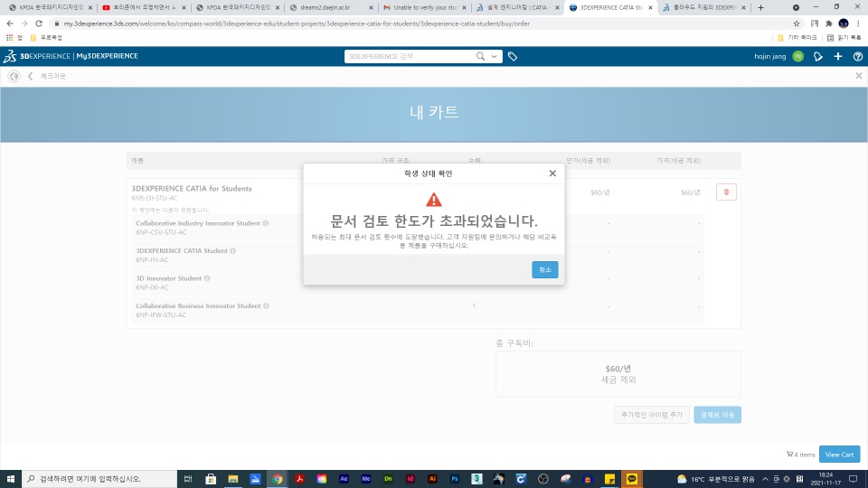This screenshot has width=868, height=488.
Task: Bookmark this page with star icon
Action: (x=797, y=23)
